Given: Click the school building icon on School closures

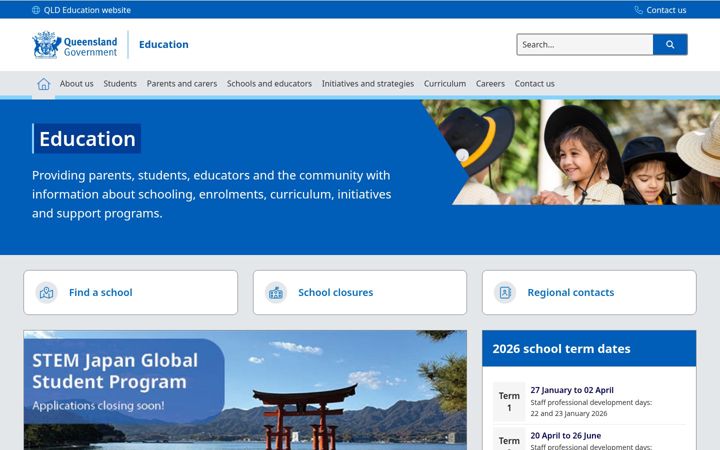Looking at the screenshot, I should click(x=276, y=292).
